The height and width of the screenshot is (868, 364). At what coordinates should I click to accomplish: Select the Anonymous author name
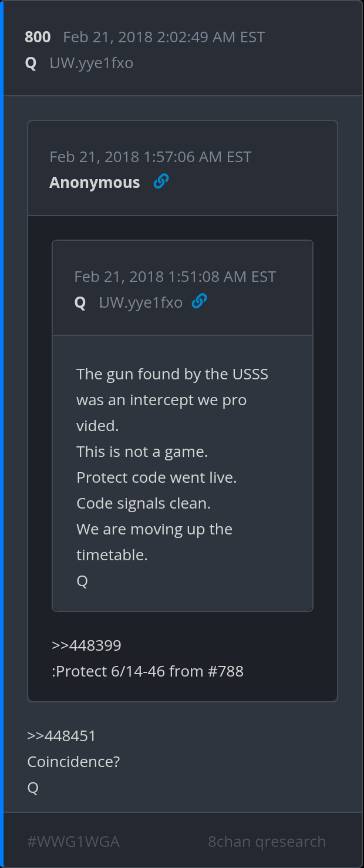point(95,183)
